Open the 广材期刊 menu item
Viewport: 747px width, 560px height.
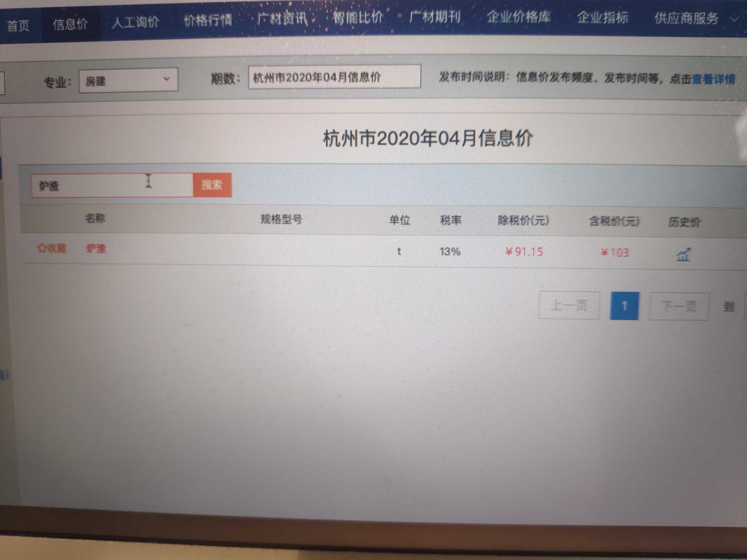click(435, 17)
